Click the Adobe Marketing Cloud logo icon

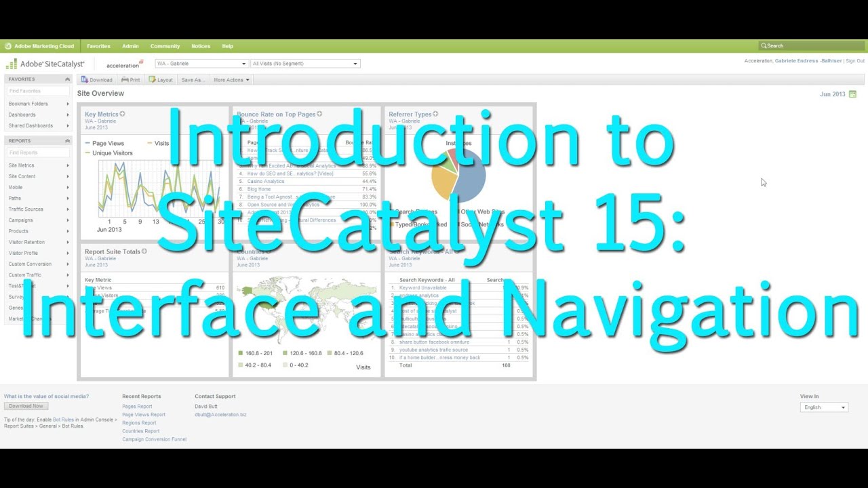coord(9,46)
